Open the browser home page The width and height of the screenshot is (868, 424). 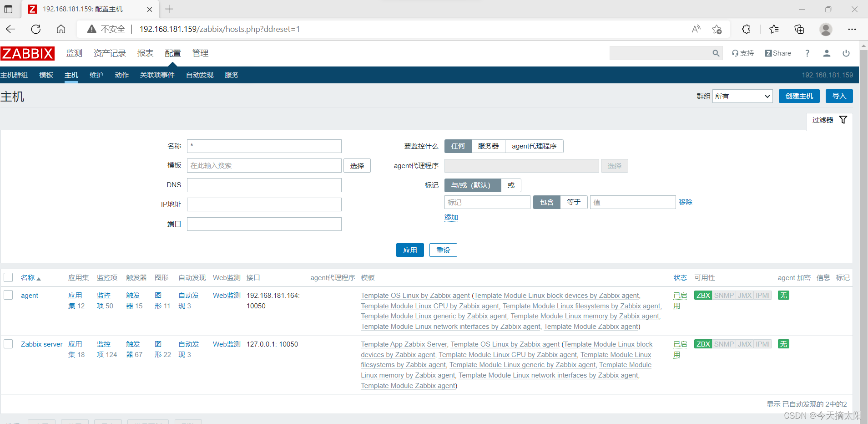(x=61, y=29)
